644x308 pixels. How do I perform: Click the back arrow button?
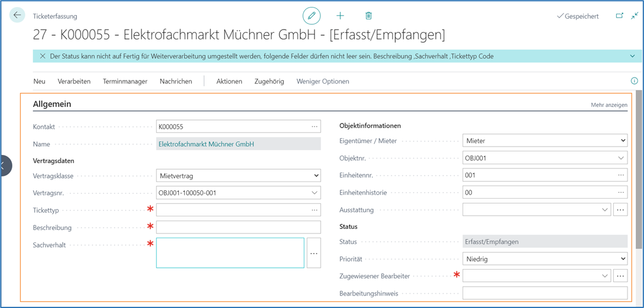click(x=17, y=15)
